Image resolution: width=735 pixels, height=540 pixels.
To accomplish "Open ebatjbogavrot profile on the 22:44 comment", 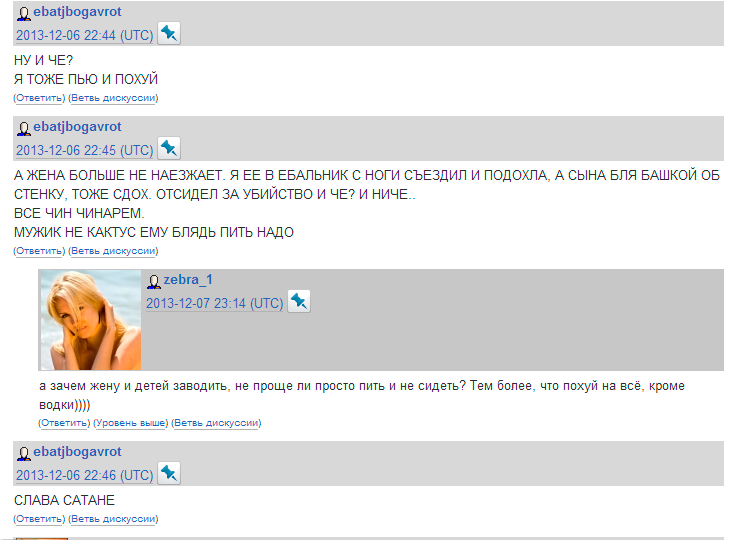I will (77, 12).
